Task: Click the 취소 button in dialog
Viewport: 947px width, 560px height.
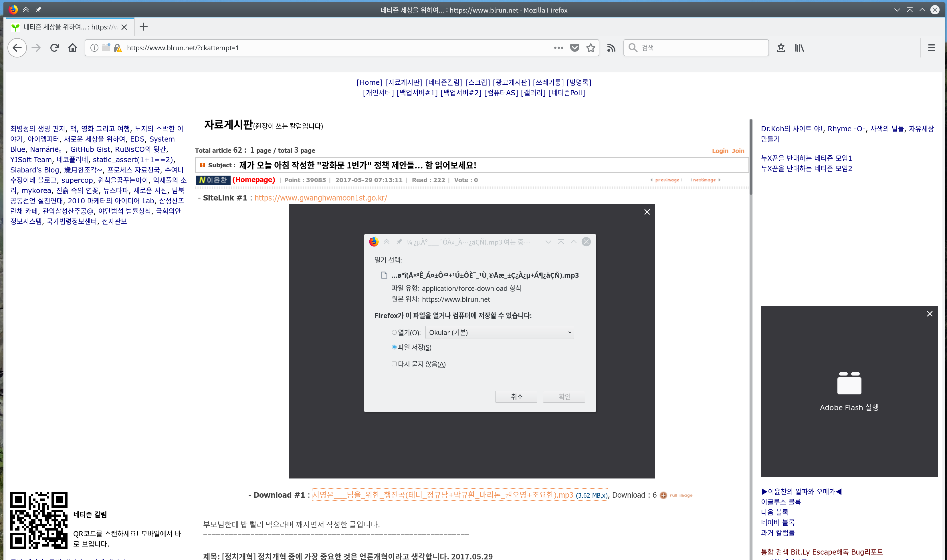Action: tap(516, 397)
